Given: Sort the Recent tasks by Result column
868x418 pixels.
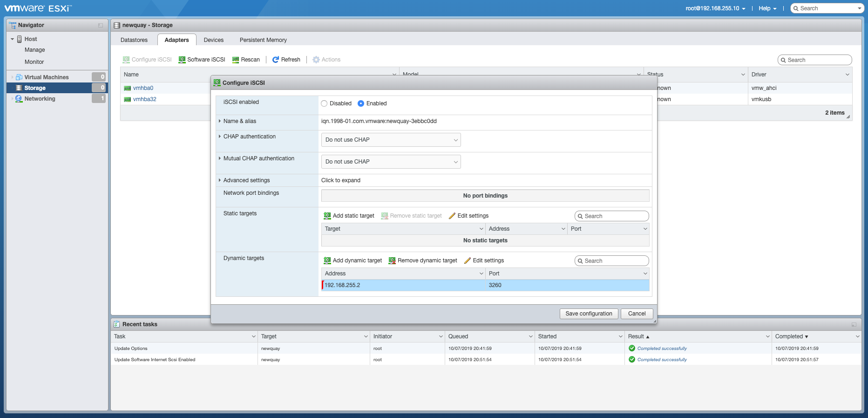Looking at the screenshot, I should tap(698, 336).
